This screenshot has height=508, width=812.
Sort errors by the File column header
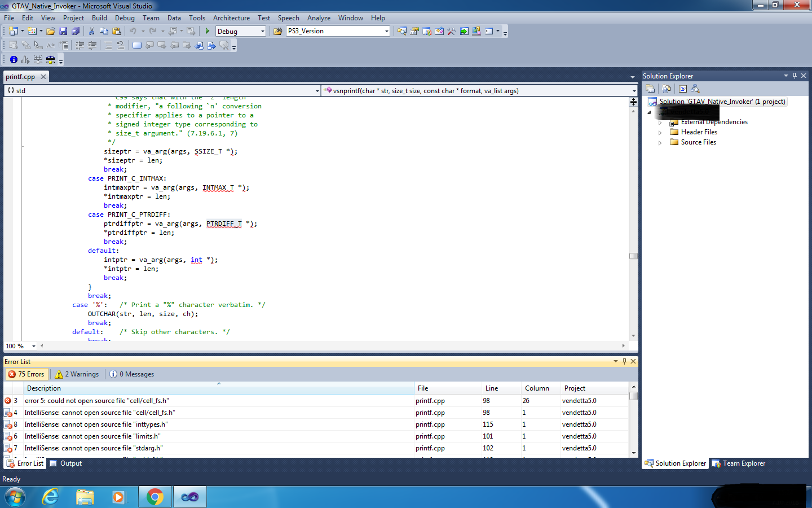click(x=448, y=388)
